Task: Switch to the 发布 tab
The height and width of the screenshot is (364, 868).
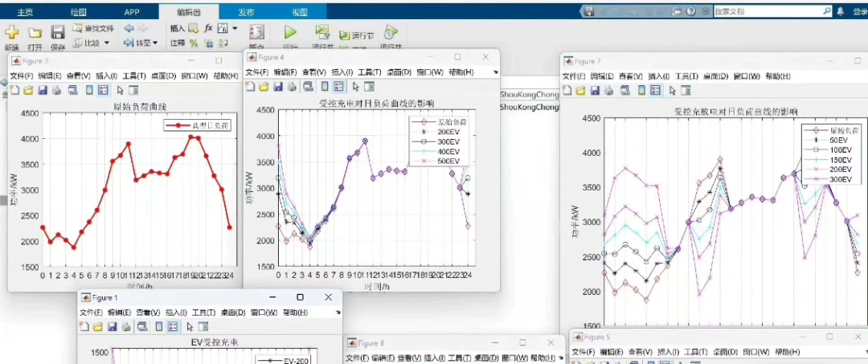Action: click(x=246, y=11)
